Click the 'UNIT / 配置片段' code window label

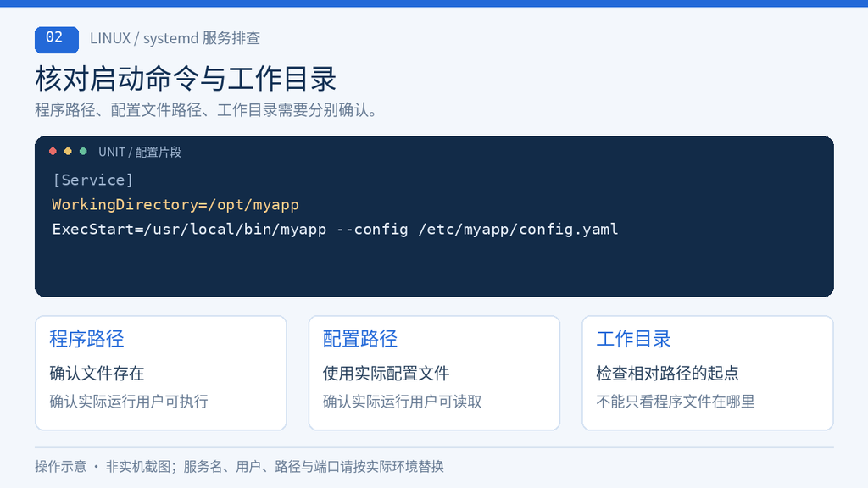(140, 152)
